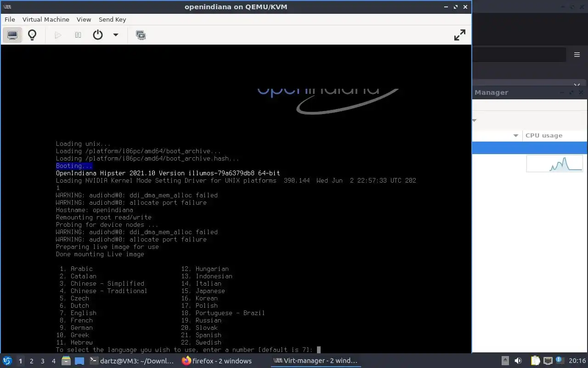This screenshot has height=368, width=588.
Task: Open the network status tray icon
Action: (x=548, y=361)
